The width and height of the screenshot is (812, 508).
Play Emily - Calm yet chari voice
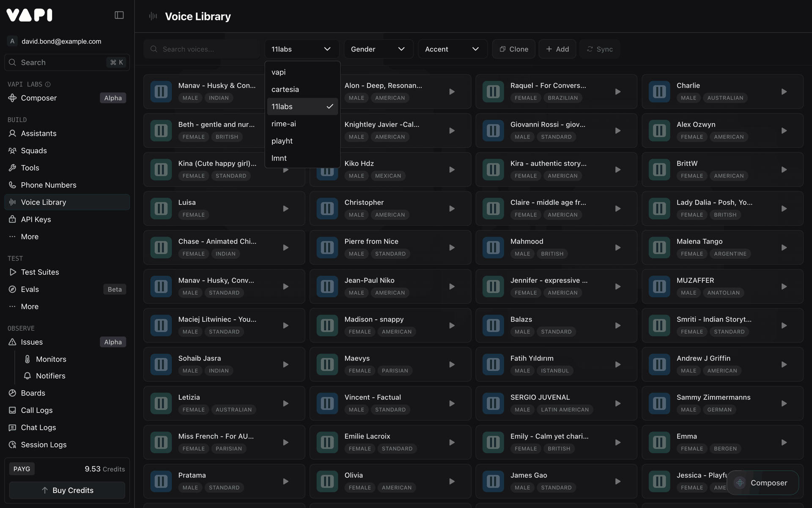(x=618, y=442)
